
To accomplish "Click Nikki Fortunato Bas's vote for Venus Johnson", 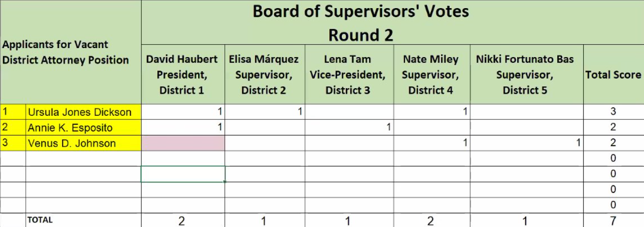I will (526, 143).
